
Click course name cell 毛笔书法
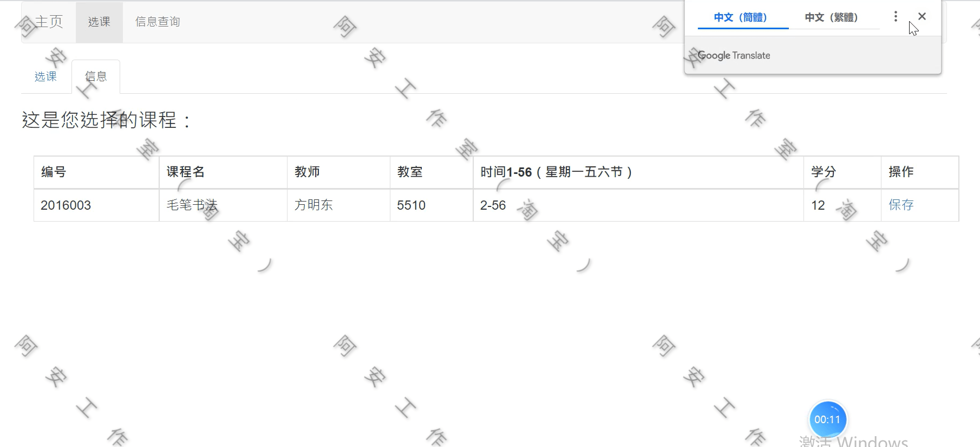click(x=223, y=205)
